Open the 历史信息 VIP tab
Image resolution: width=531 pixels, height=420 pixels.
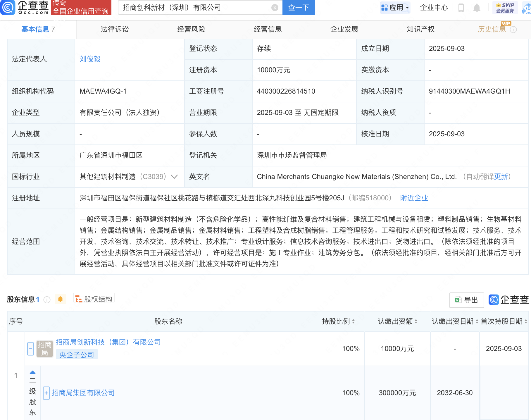(492, 29)
